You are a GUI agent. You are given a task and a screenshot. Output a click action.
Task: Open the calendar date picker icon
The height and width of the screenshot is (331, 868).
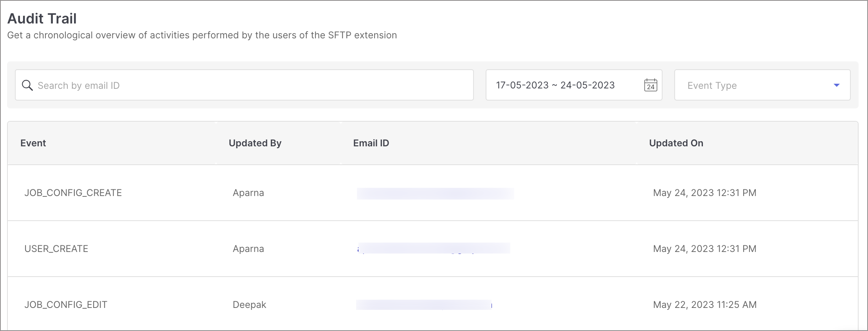tap(650, 85)
